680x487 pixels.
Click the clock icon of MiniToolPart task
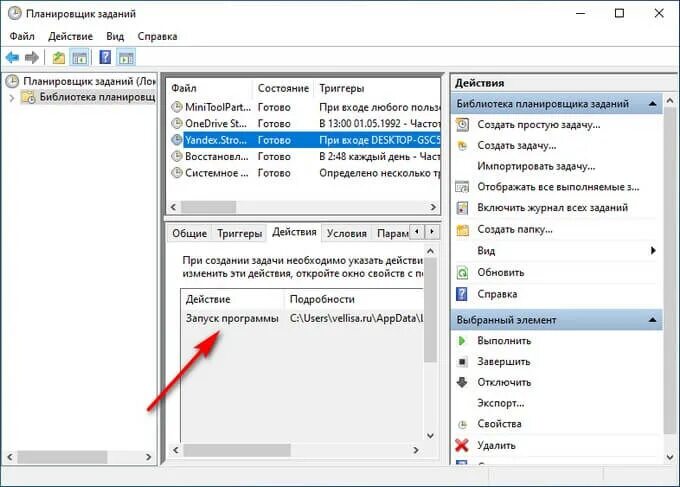[x=177, y=107]
